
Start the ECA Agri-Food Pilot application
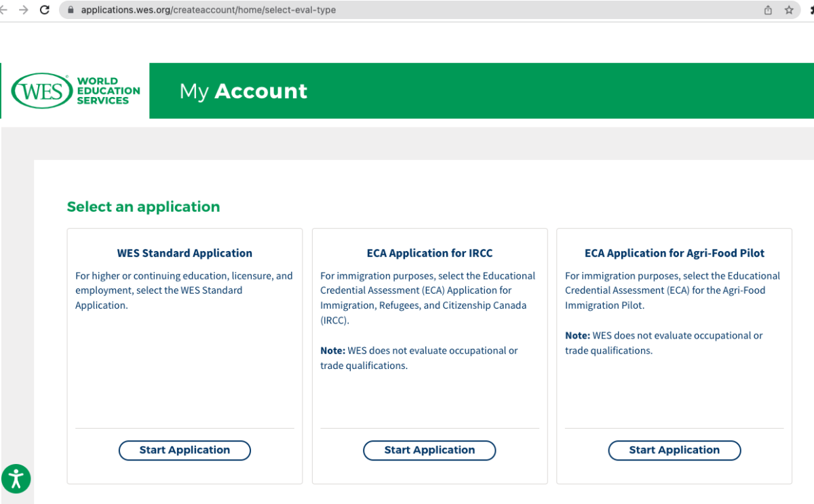point(674,450)
